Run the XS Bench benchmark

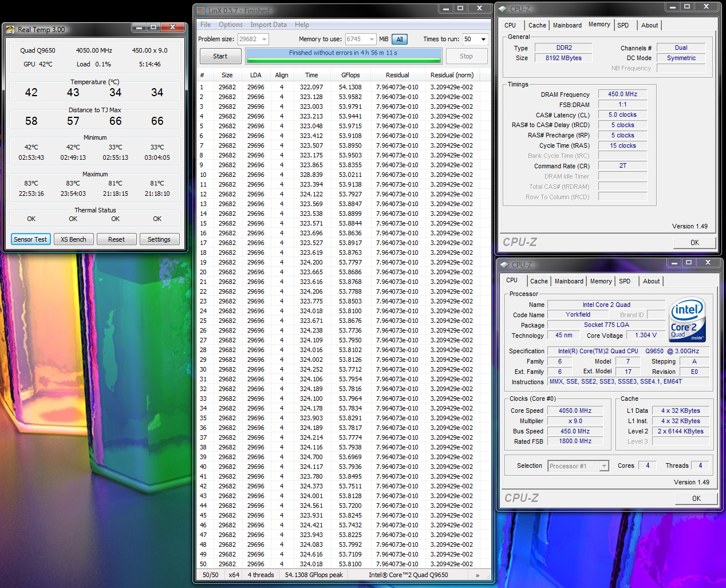click(73, 239)
